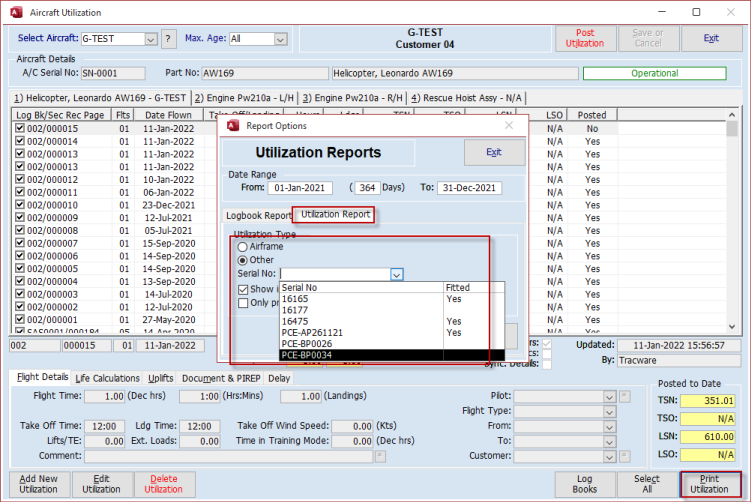Expand the Pilot dropdown
The width and height of the screenshot is (751, 502).
click(609, 397)
